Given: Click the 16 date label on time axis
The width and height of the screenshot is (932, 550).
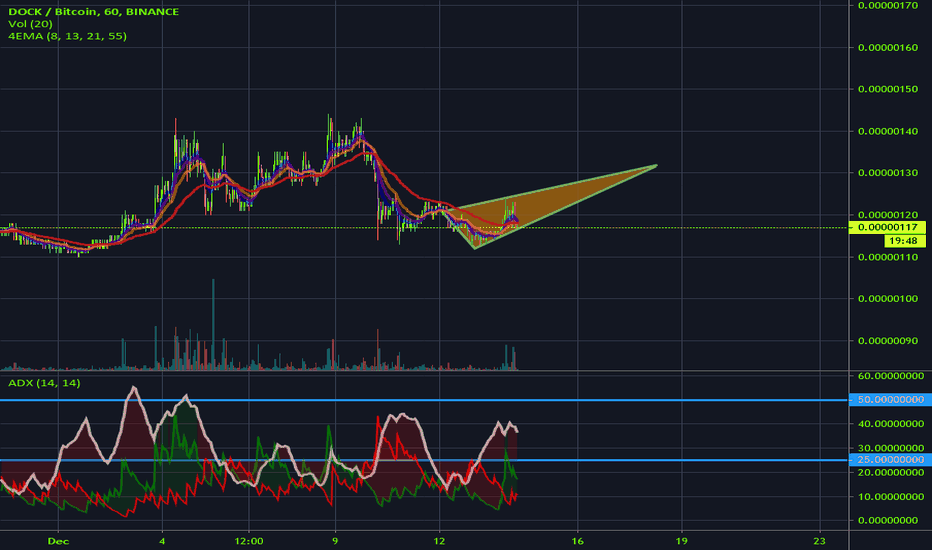Looking at the screenshot, I should [x=577, y=541].
